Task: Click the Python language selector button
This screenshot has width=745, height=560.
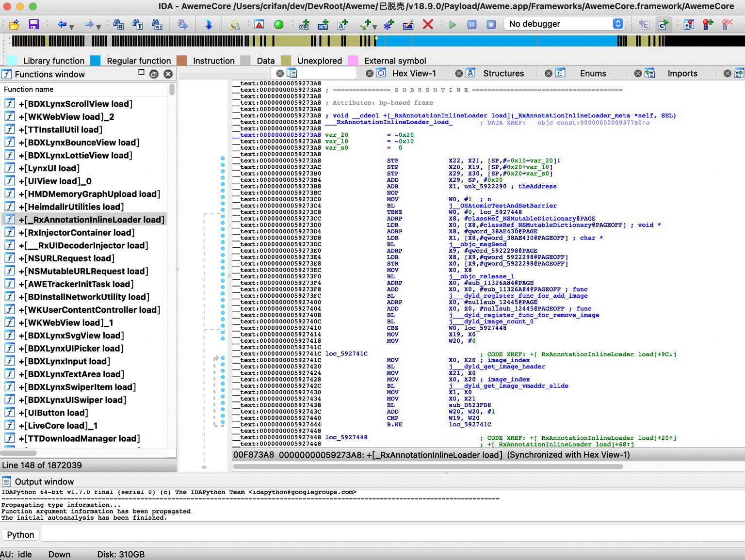Action: (x=20, y=535)
